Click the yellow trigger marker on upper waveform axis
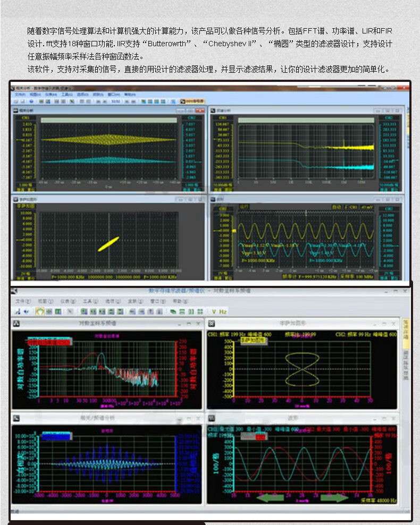Viewport: 420px width, 525px height. 234,230
